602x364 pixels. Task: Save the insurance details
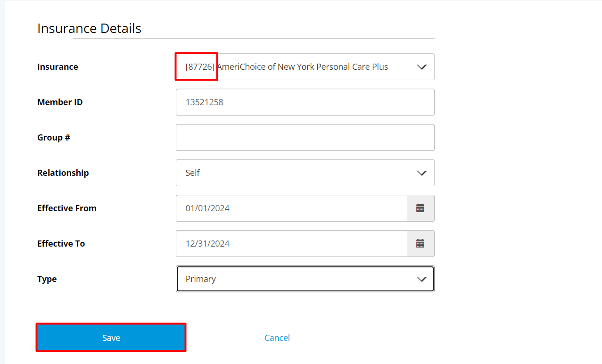(111, 338)
